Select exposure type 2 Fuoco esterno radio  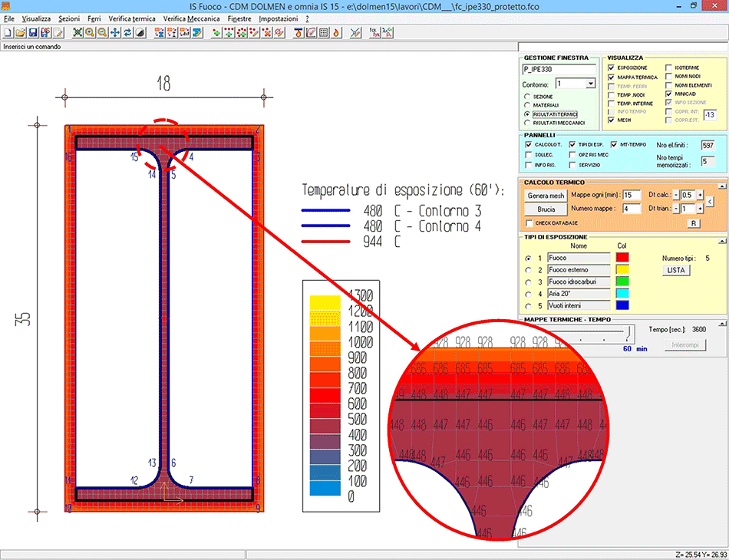coord(528,270)
